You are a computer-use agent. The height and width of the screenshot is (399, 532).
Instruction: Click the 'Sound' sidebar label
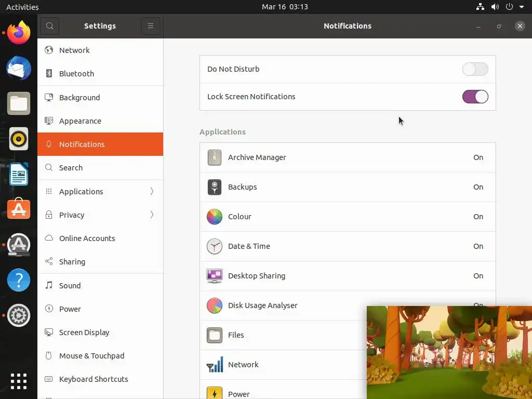tap(70, 285)
